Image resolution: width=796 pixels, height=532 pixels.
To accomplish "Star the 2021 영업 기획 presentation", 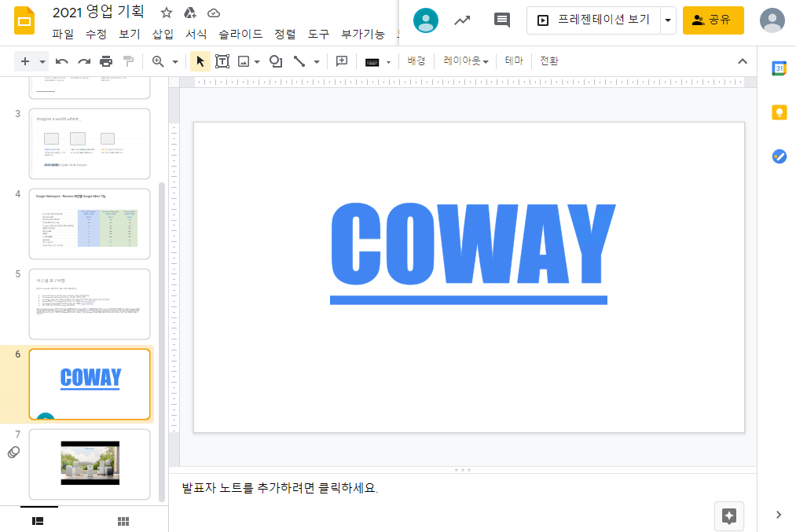I will click(x=167, y=13).
